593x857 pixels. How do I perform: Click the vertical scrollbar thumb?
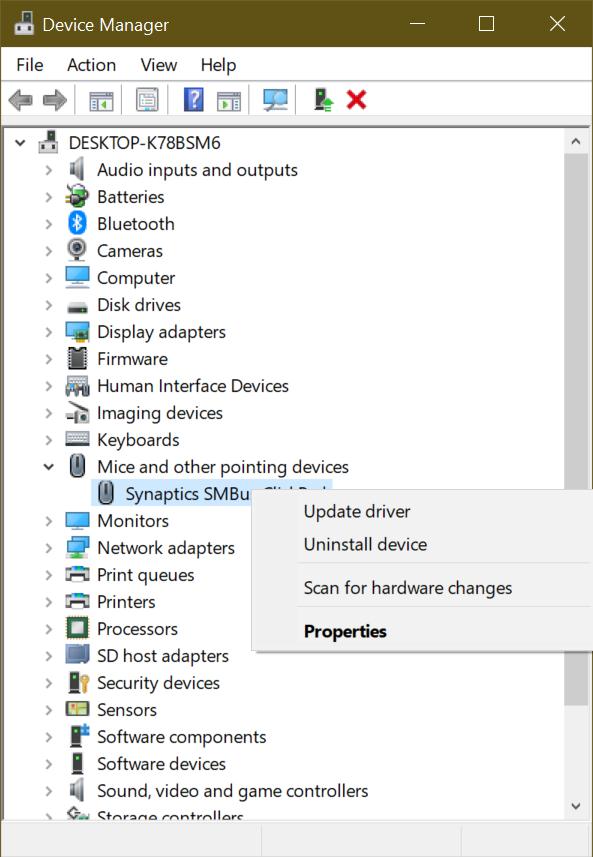point(576,429)
